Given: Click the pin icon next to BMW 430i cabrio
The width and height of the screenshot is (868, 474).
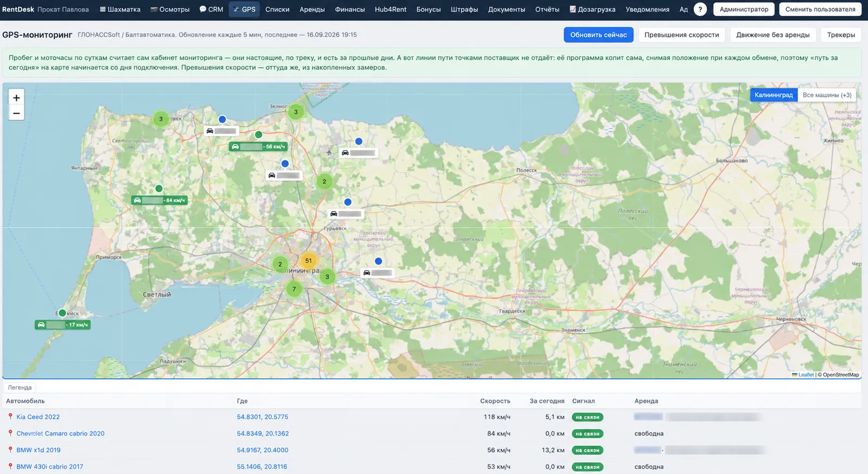Looking at the screenshot, I should (x=10, y=466).
